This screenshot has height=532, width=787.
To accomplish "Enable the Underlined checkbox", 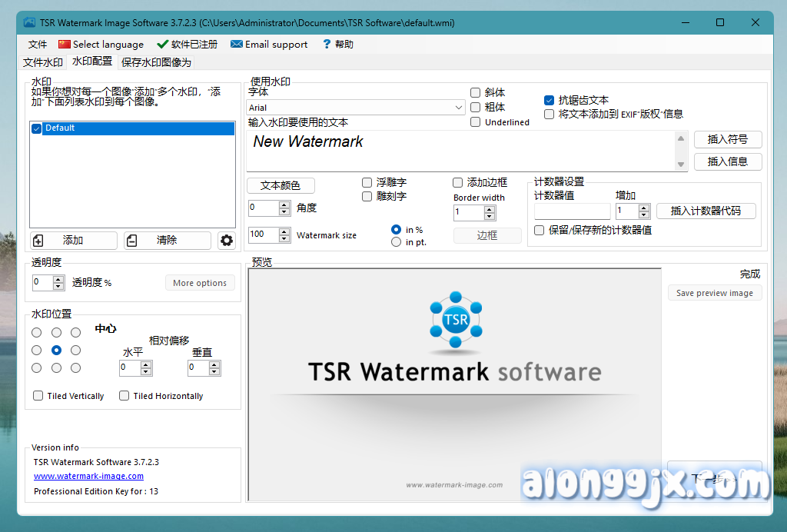I will pos(476,122).
